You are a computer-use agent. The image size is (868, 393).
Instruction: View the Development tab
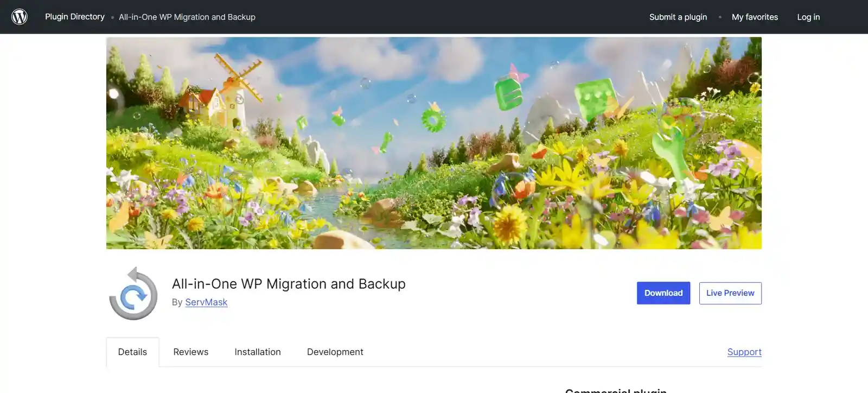click(335, 352)
